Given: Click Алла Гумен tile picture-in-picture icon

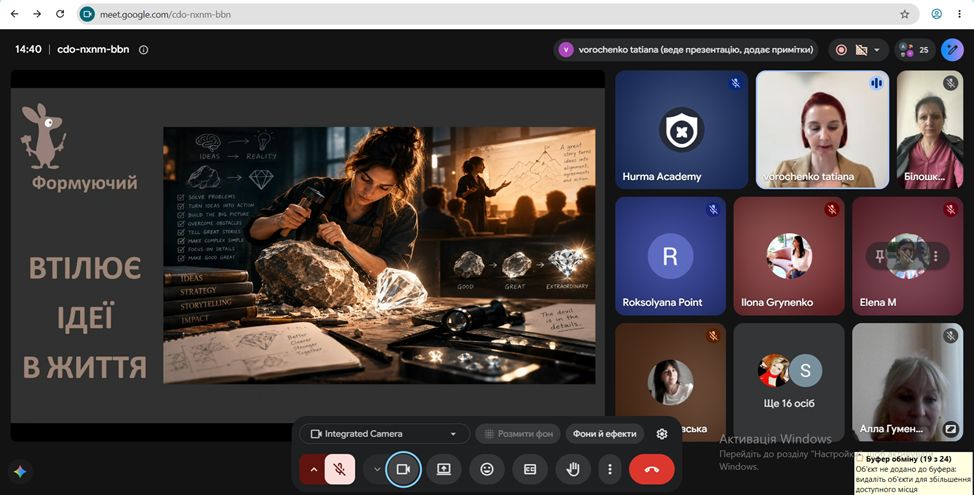Looking at the screenshot, I should (x=950, y=428).
